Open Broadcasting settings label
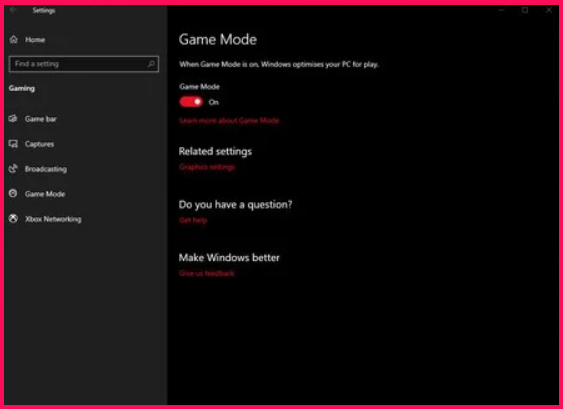The width and height of the screenshot is (563, 409). tap(46, 169)
